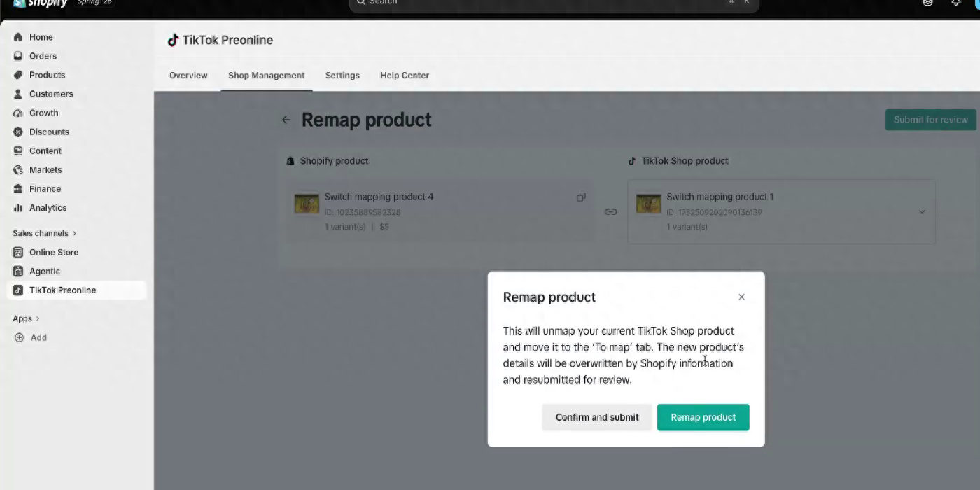
Task: Click the Submit for review button
Action: (931, 120)
